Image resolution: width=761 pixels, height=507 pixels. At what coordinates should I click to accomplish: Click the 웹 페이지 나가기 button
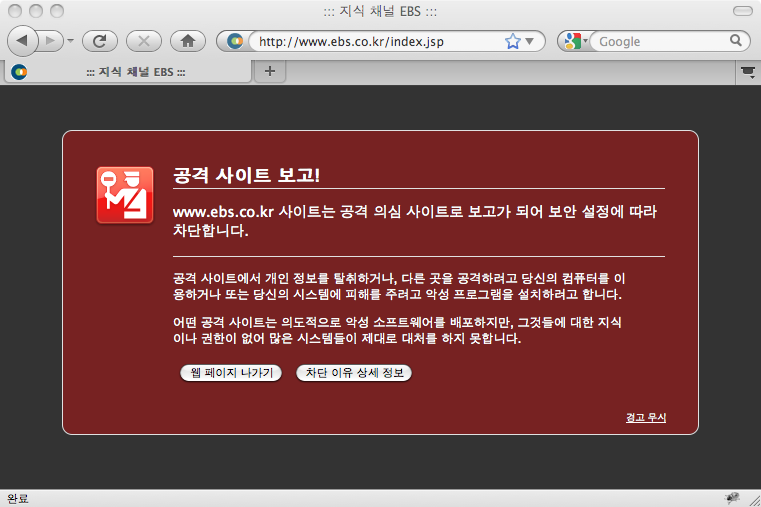point(231,373)
